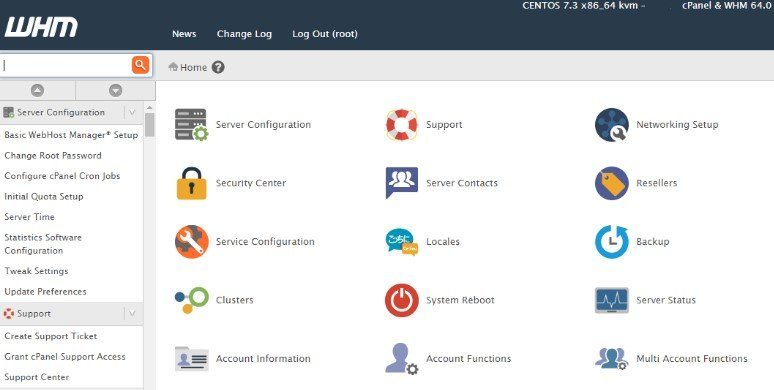The image size is (774, 390).
Task: Open Server Time in sidebar
Action: [29, 217]
